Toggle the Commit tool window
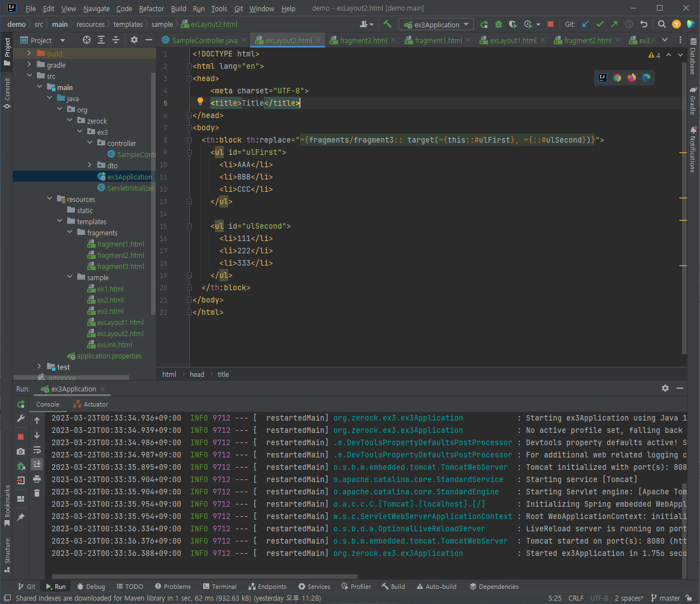 click(7, 93)
